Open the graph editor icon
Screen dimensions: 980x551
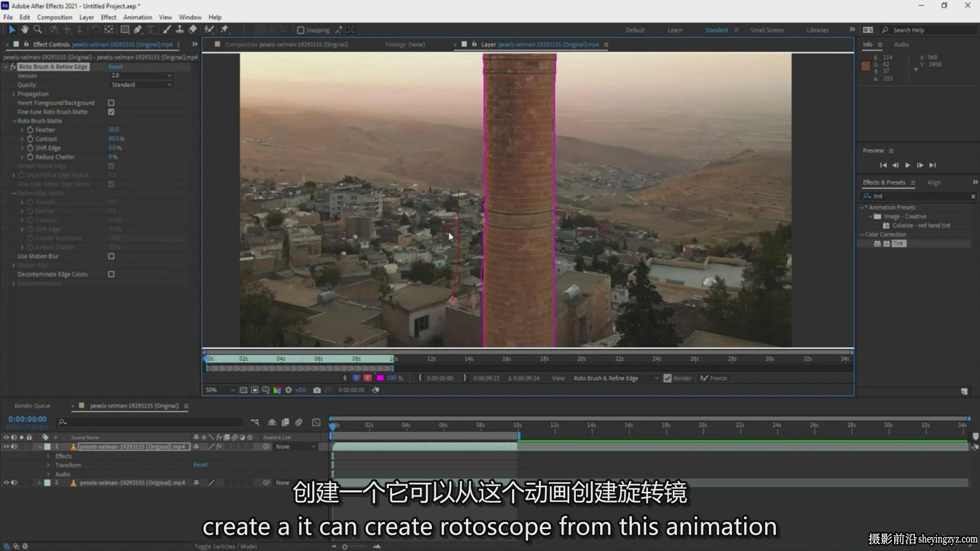tap(316, 422)
